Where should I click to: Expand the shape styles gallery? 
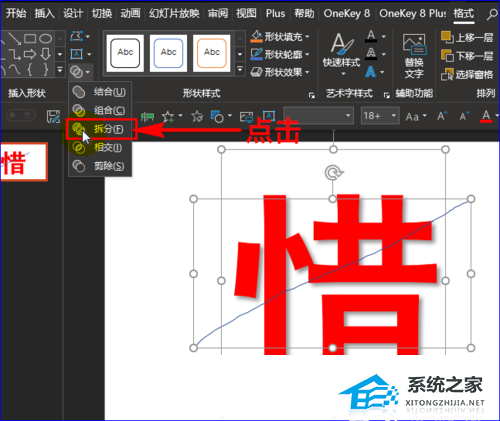[x=240, y=69]
